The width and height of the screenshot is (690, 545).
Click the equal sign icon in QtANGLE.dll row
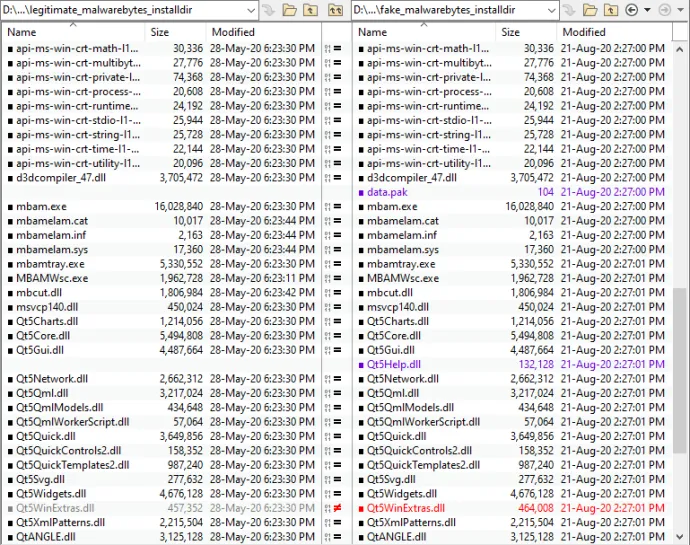tap(337, 537)
